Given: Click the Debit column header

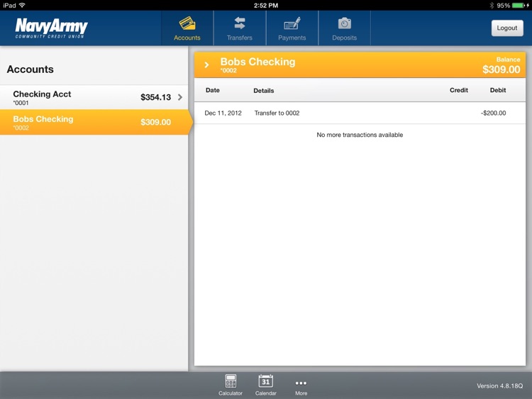Looking at the screenshot, I should click(x=498, y=90).
